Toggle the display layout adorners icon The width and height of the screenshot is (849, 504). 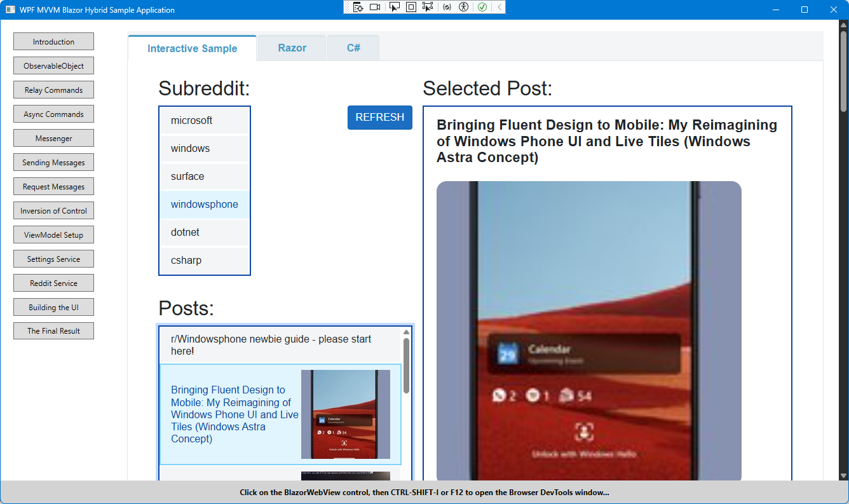411,6
